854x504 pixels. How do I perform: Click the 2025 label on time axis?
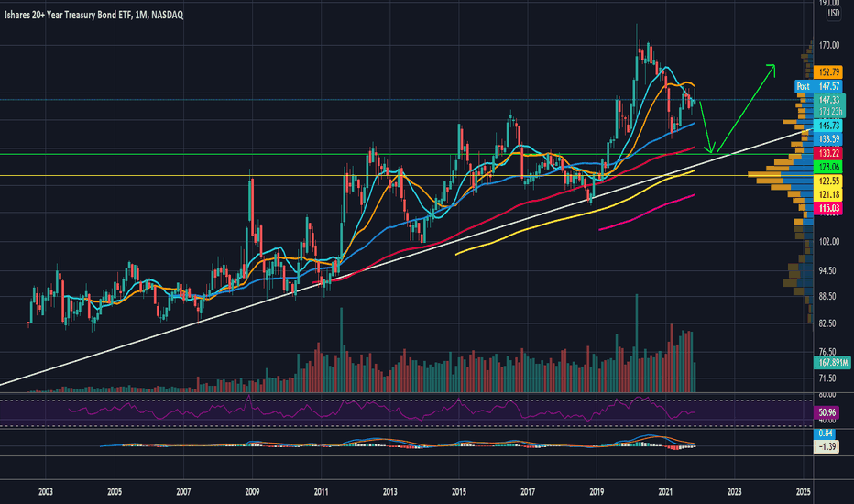803,492
